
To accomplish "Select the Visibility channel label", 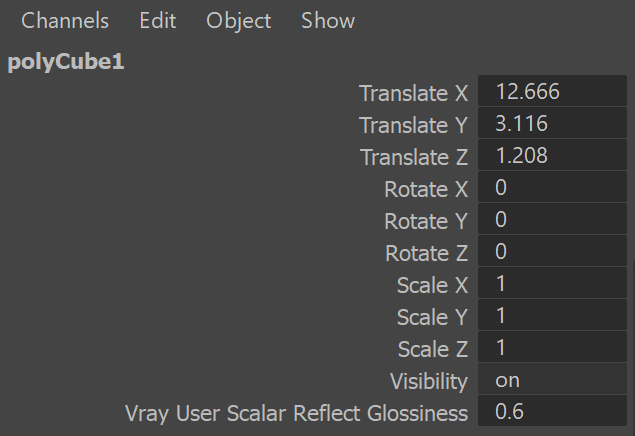I will tap(429, 382).
